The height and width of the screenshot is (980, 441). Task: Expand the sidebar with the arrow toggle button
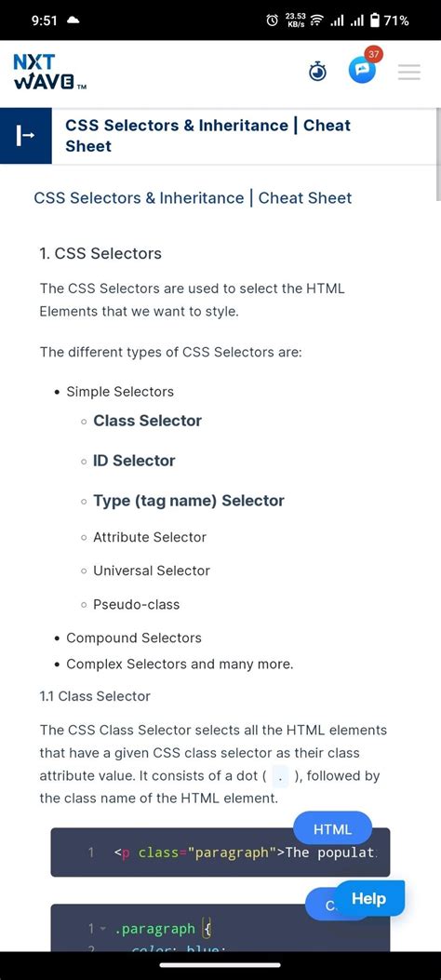point(26,136)
